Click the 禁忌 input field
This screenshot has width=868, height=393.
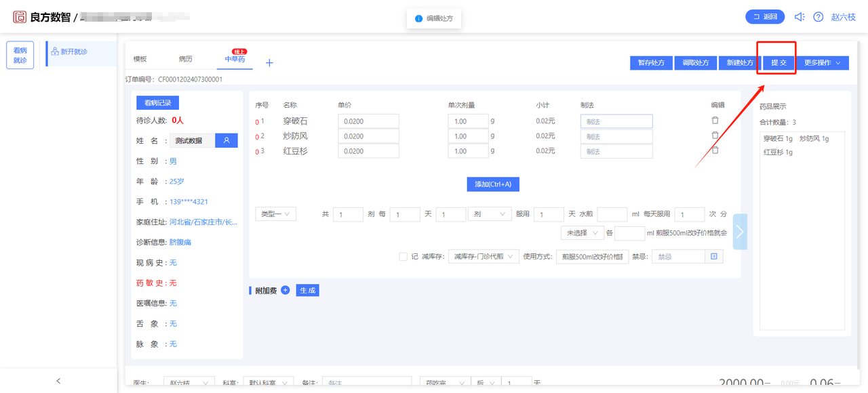pos(679,257)
